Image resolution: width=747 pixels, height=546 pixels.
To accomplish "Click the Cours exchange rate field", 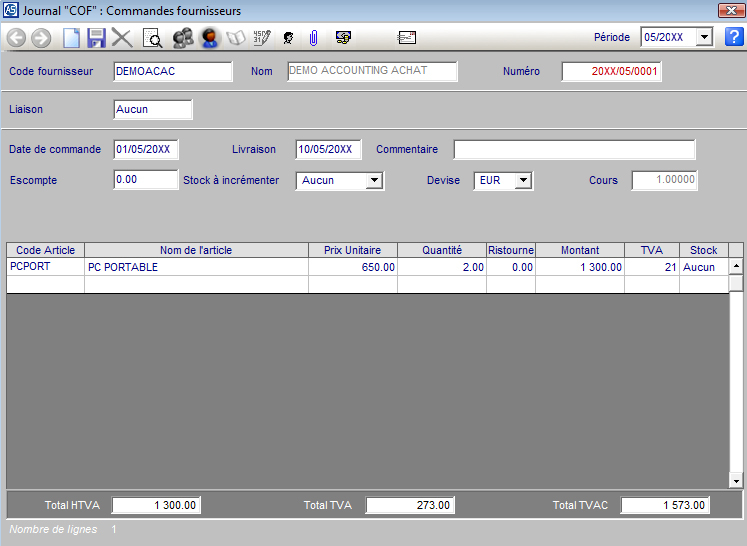I will (665, 180).
